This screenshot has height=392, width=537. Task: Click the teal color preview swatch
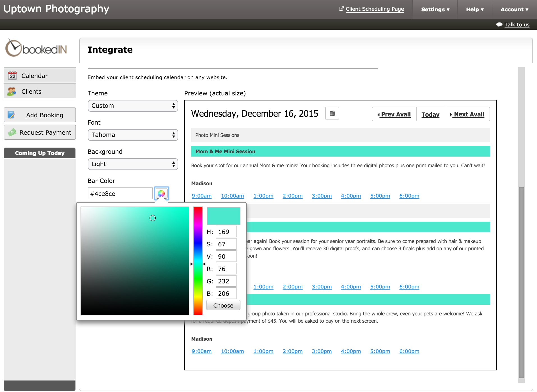[223, 216]
